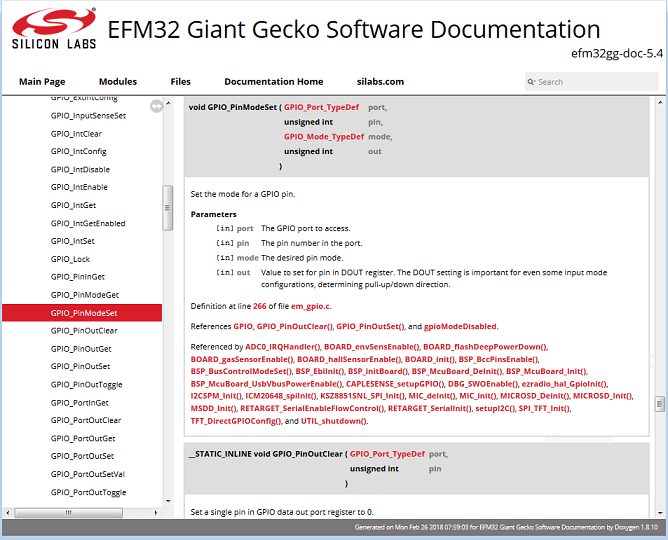
Task: Select GPIO_PinInGet in the sidebar
Action: tap(78, 277)
